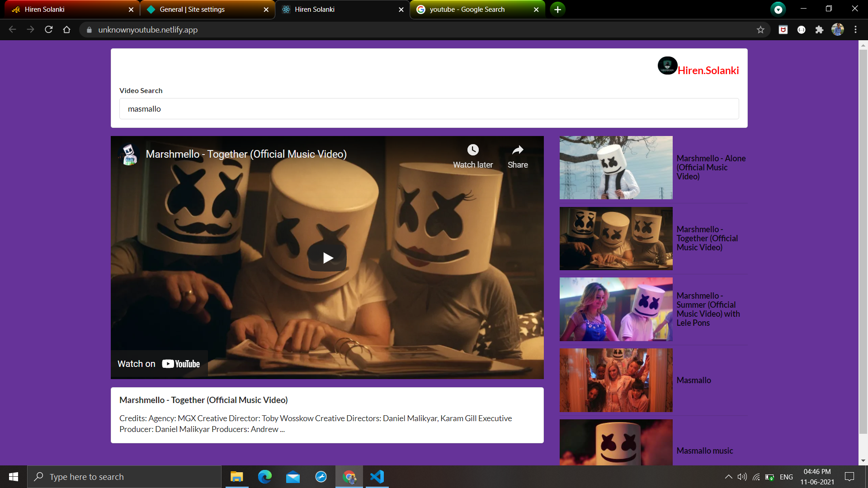Open a new browser tab
The height and width of the screenshot is (488, 868).
coord(558,9)
